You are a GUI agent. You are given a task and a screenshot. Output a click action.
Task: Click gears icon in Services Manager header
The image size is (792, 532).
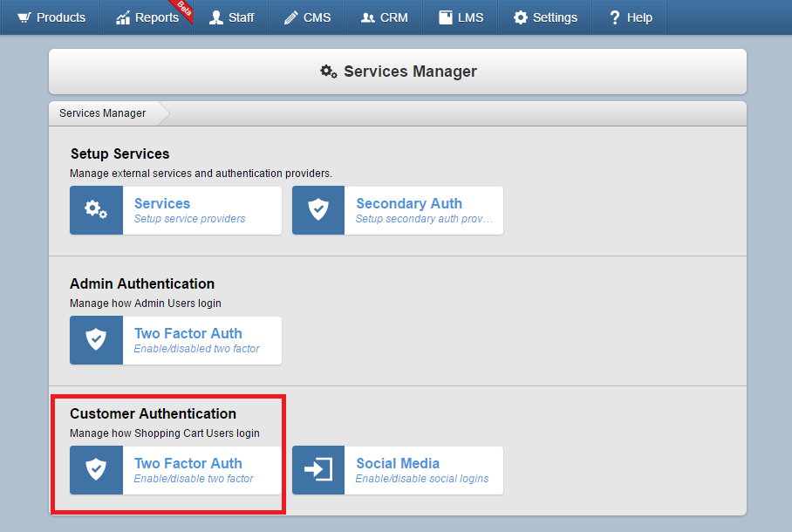[x=328, y=72]
